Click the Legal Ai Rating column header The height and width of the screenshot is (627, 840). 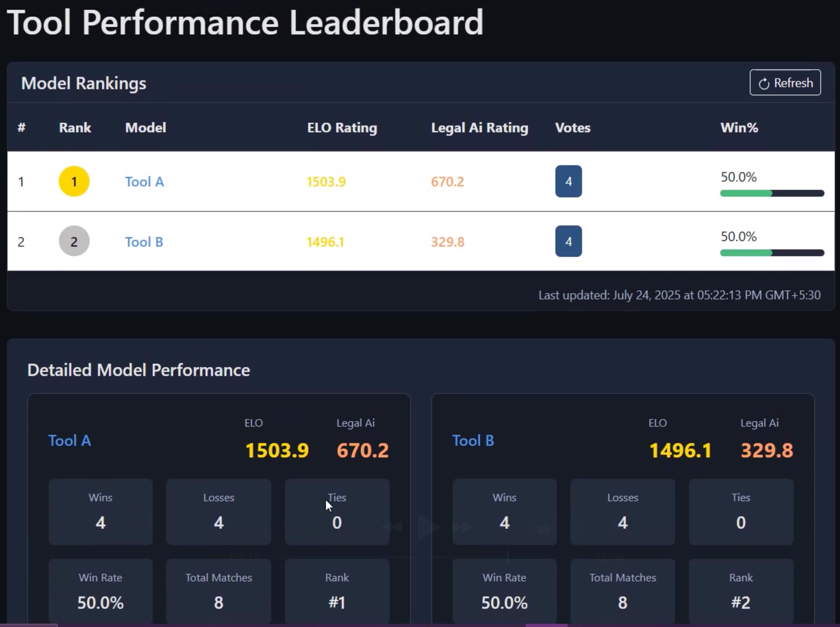(x=479, y=128)
